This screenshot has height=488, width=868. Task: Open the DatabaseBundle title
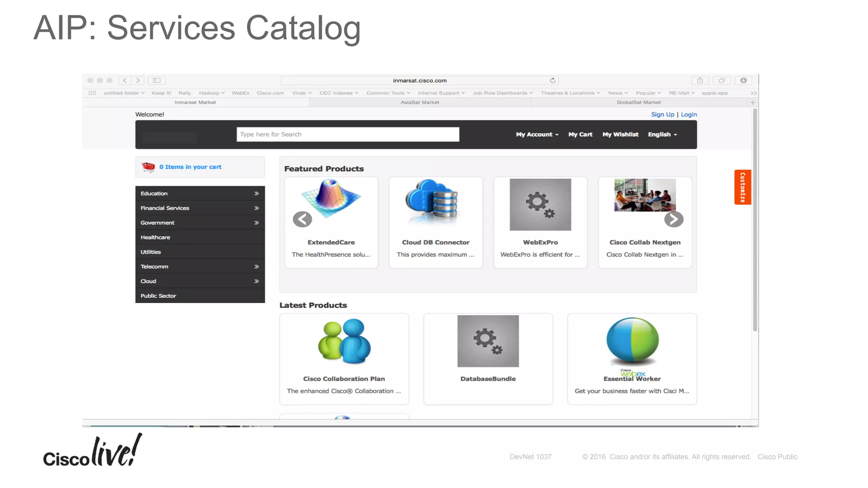click(x=488, y=379)
